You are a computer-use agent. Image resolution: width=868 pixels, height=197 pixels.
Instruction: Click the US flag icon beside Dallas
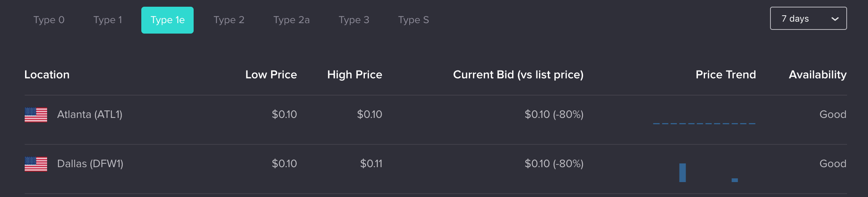coord(36,164)
